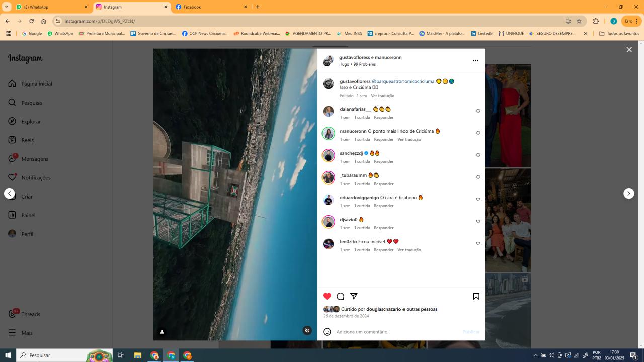644x362 pixels.
Task: Open the Extensions puzzle icon
Action: tap(596, 21)
